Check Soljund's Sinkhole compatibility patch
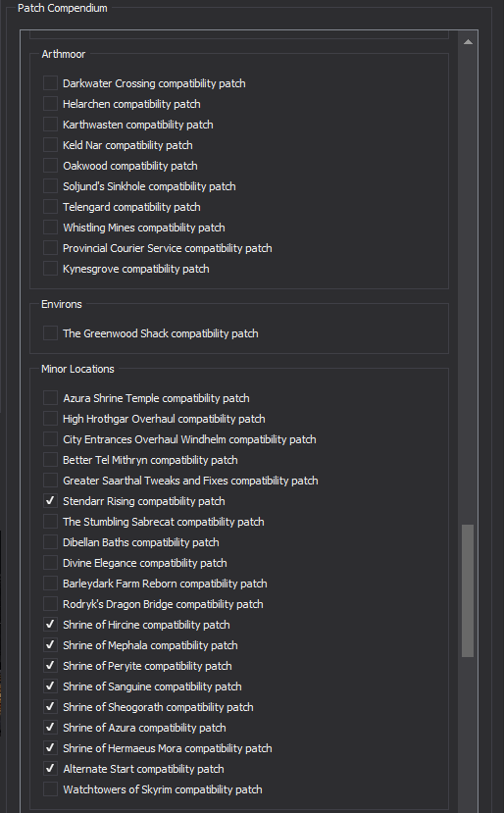This screenshot has height=813, width=504. pos(50,186)
